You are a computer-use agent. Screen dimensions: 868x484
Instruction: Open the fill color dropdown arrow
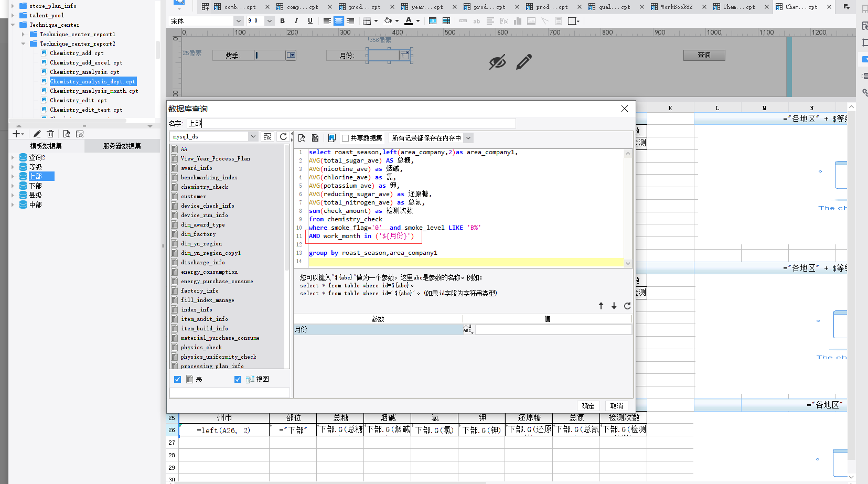[x=397, y=21]
